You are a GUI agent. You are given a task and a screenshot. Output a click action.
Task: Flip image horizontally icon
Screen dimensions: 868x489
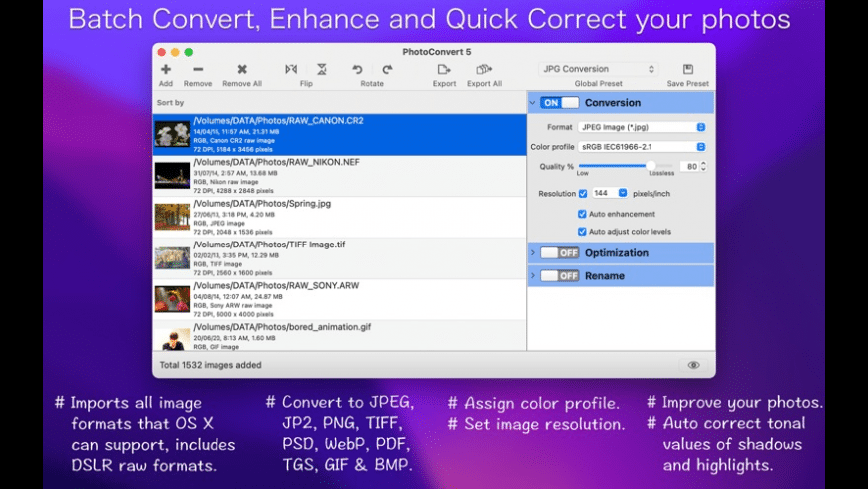pos(291,69)
